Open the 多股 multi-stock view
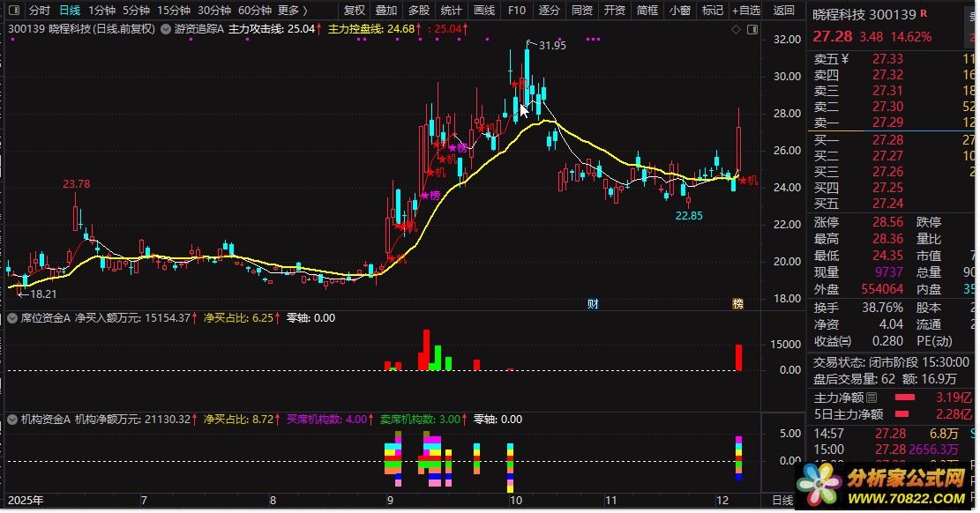This screenshot has height=513, width=980. tap(419, 10)
